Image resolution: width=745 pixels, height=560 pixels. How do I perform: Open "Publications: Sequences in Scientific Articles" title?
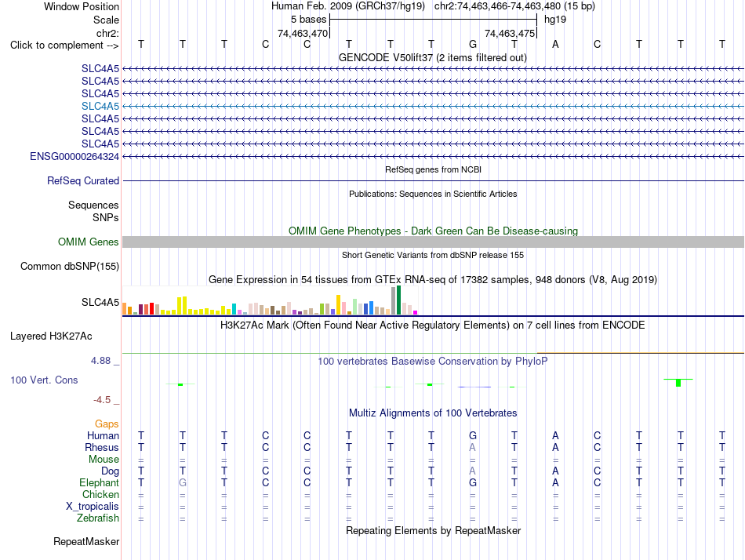433,194
